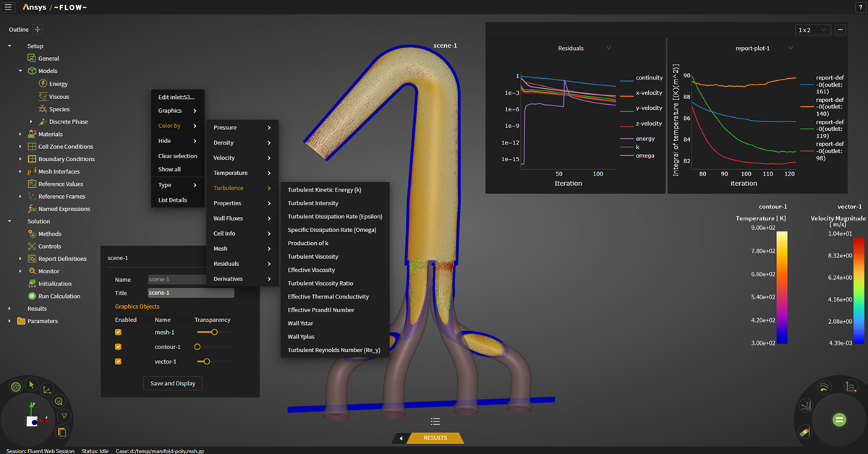Click the RESULTS tab at the bottom
The width and height of the screenshot is (868, 454).
point(435,438)
